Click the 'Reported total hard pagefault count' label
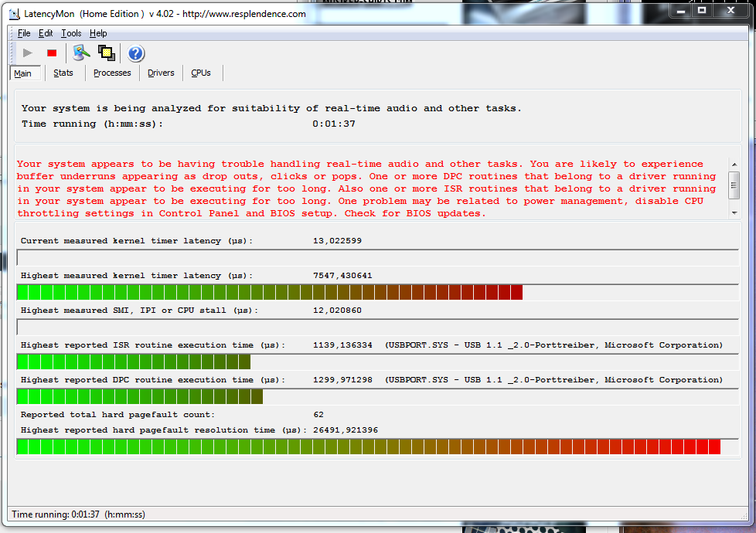Image resolution: width=756 pixels, height=533 pixels. (x=117, y=414)
